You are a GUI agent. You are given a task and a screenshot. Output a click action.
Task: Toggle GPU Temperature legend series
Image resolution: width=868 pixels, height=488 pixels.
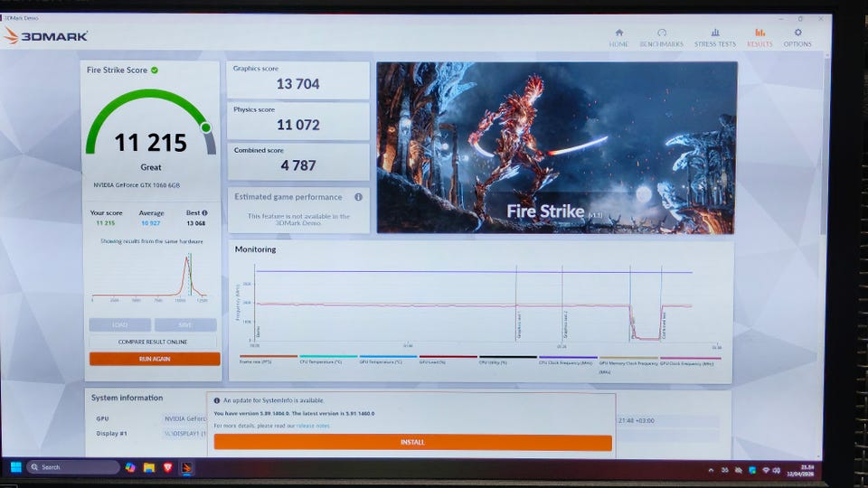click(388, 359)
